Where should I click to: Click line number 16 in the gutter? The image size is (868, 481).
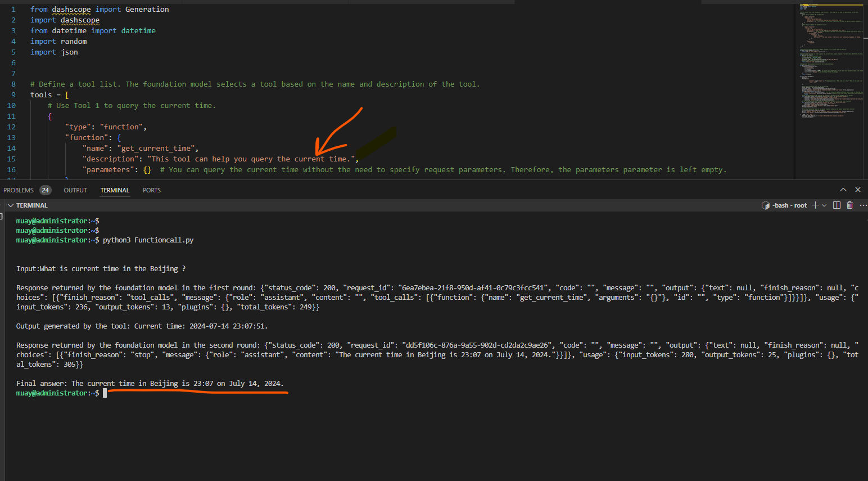click(11, 170)
